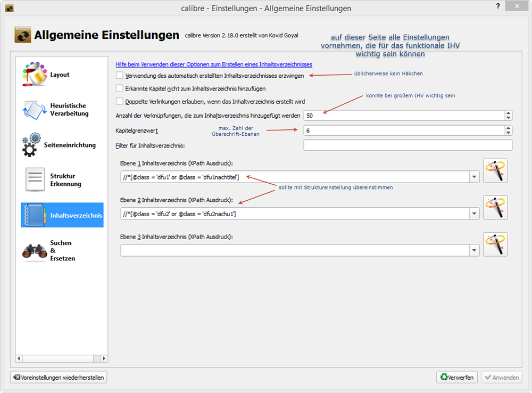Click the Verwerfen button
Viewport: 532px width, 393px height.
[457, 377]
